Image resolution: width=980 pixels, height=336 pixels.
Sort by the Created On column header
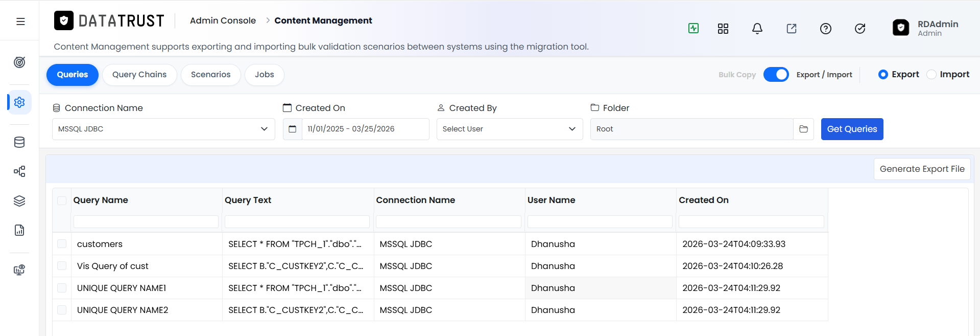pyautogui.click(x=703, y=200)
